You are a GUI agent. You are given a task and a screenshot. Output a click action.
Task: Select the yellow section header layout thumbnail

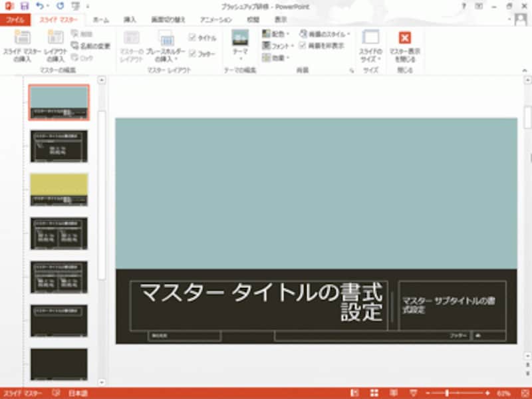click(59, 190)
